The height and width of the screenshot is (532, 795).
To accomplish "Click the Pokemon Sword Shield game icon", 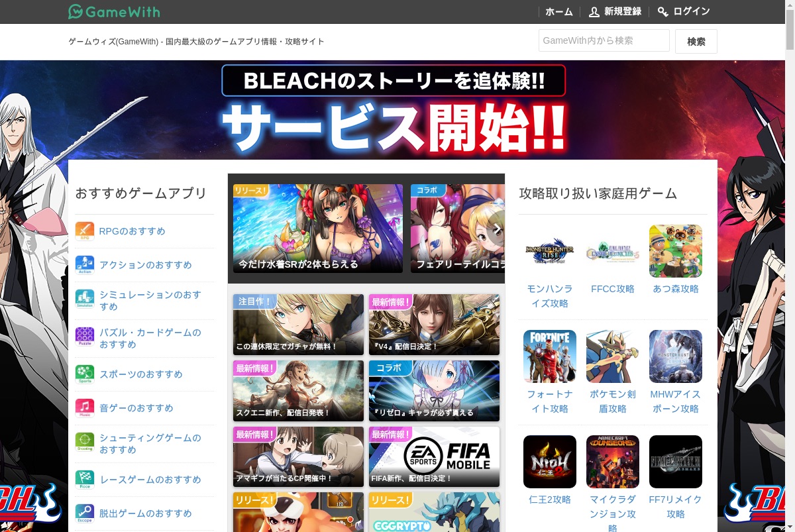I will [613, 356].
